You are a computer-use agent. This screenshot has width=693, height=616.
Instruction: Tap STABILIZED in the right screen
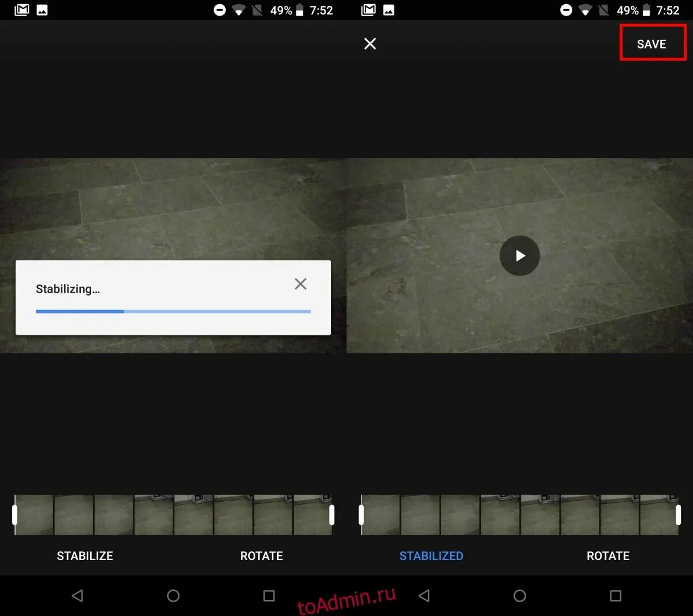(x=431, y=556)
